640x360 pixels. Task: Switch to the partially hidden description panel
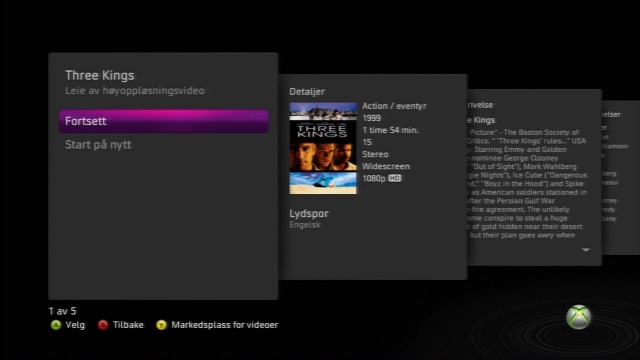click(x=534, y=178)
